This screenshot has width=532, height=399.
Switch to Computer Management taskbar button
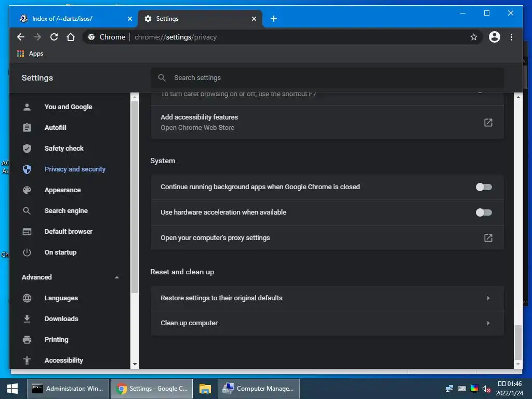(x=259, y=389)
